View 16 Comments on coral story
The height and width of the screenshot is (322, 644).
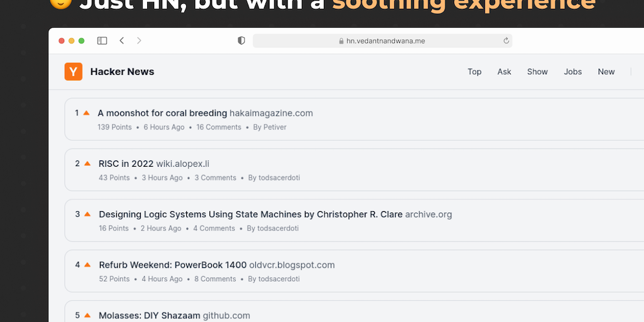click(219, 127)
